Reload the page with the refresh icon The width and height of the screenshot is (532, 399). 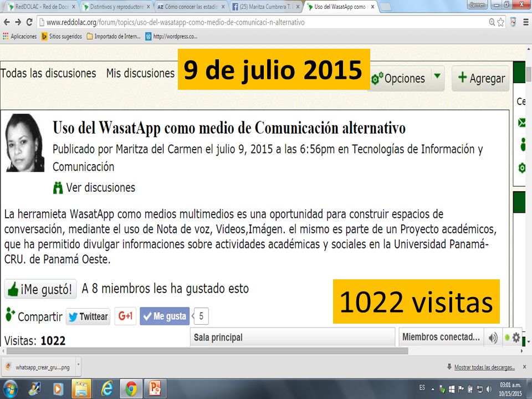click(x=29, y=22)
